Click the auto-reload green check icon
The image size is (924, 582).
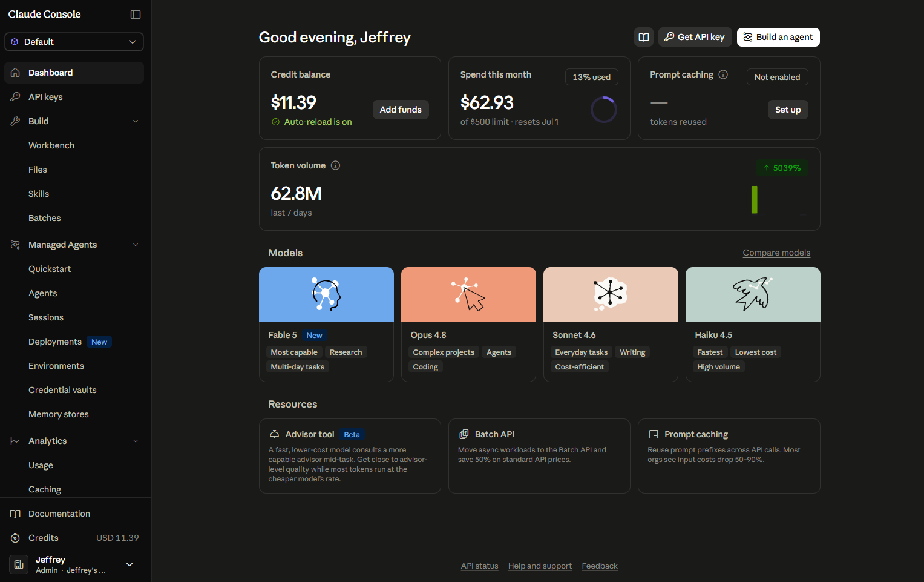coord(276,122)
